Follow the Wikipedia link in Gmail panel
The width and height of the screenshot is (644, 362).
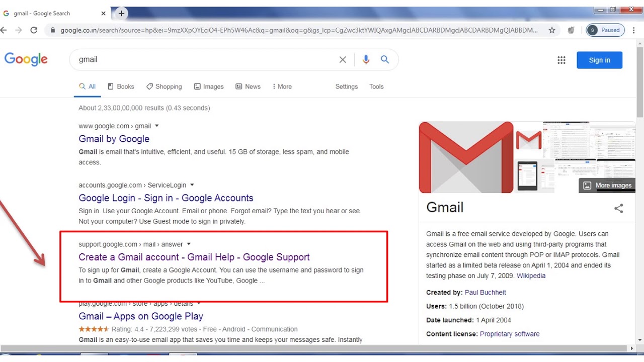(531, 276)
